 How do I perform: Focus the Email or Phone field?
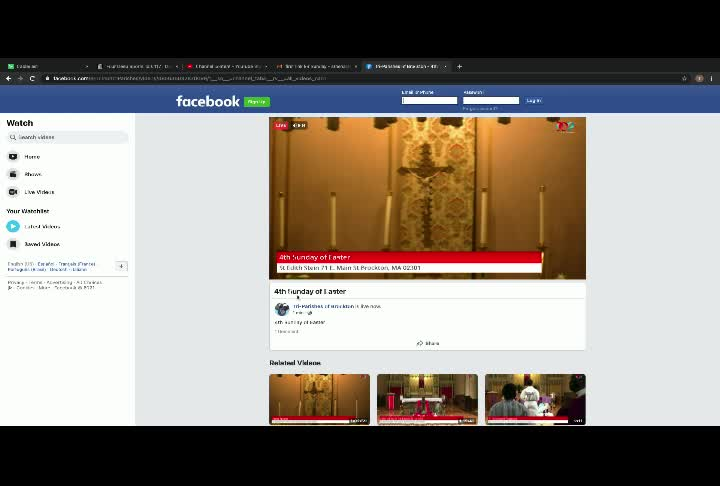click(x=429, y=101)
